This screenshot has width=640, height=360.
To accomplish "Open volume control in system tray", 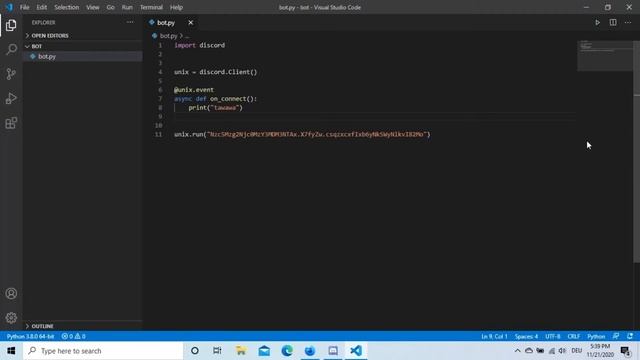I will 562,351.
